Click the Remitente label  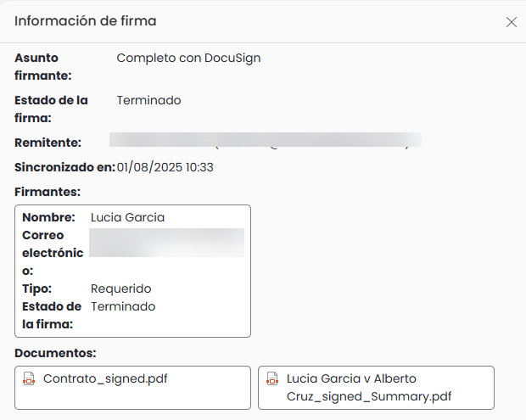point(48,143)
